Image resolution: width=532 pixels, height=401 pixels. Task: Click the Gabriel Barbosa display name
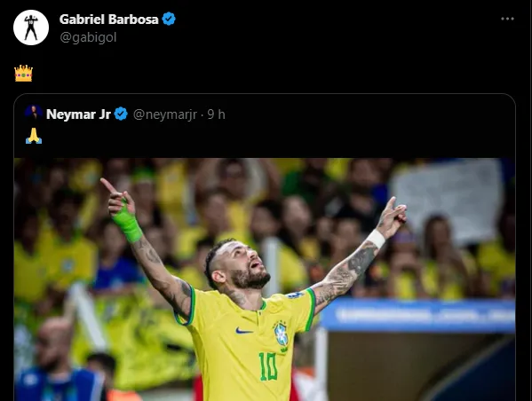click(109, 20)
